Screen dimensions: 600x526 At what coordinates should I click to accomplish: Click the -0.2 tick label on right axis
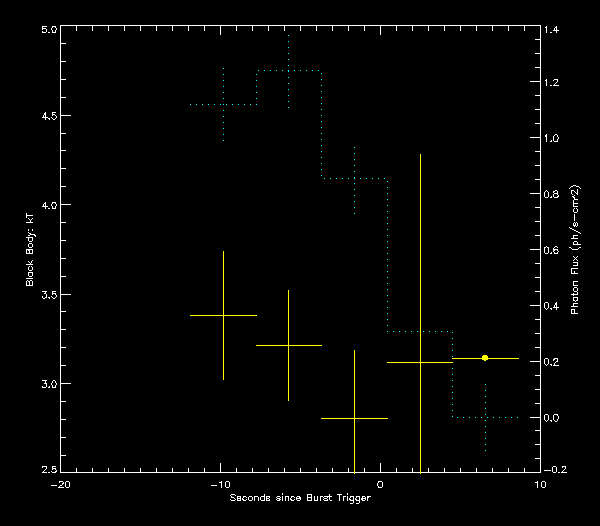coord(555,471)
